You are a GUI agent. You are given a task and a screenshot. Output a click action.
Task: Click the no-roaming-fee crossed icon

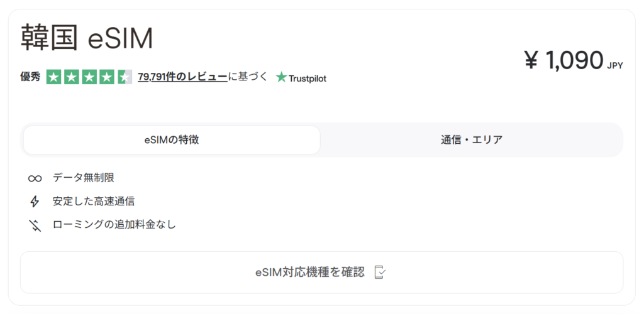pos(35,225)
